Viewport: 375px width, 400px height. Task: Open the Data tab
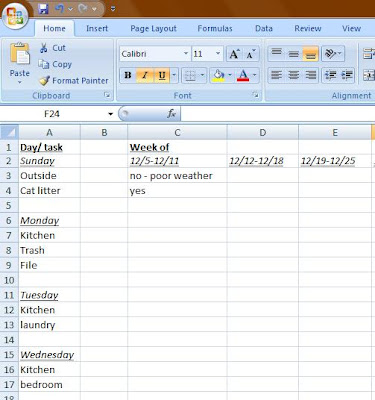click(x=264, y=29)
